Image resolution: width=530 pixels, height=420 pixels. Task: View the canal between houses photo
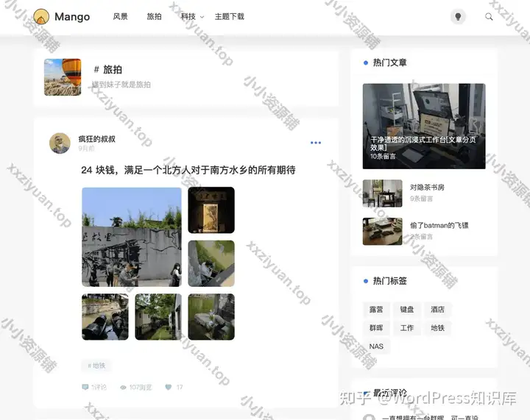coord(158,317)
